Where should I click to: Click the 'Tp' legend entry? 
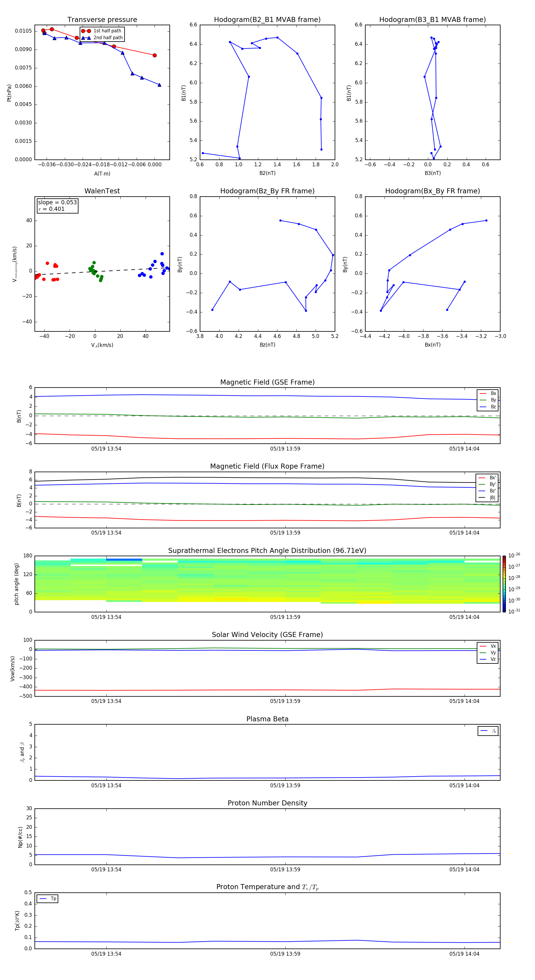(48, 899)
